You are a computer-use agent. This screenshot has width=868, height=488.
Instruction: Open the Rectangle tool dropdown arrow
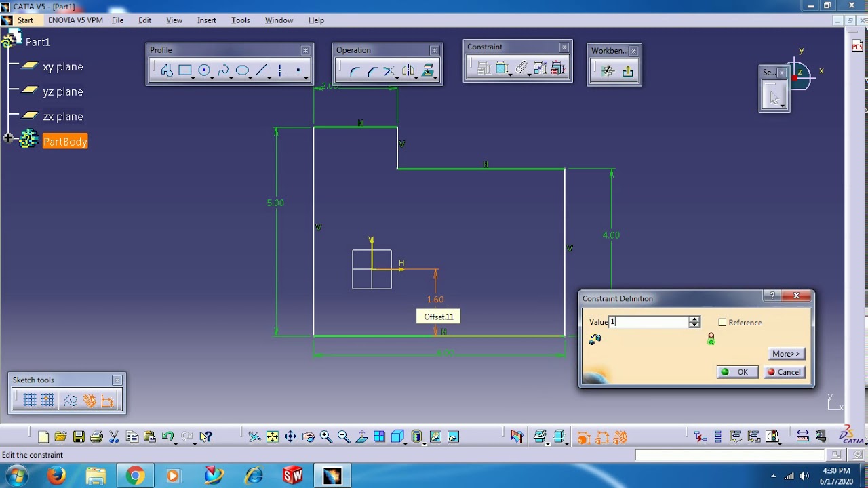coord(193,78)
